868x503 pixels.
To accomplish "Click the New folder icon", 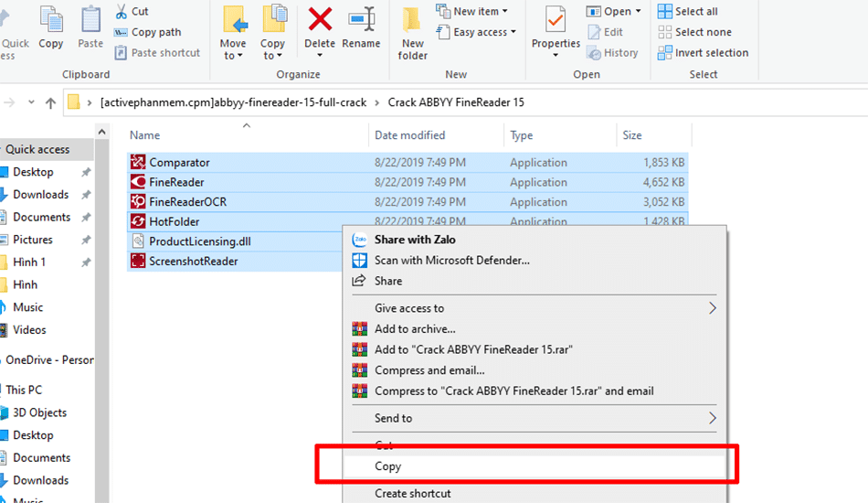I will (412, 19).
